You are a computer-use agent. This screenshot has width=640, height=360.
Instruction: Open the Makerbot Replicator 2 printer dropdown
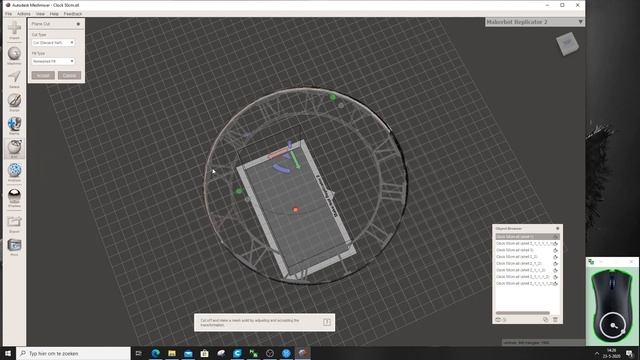[x=535, y=22]
